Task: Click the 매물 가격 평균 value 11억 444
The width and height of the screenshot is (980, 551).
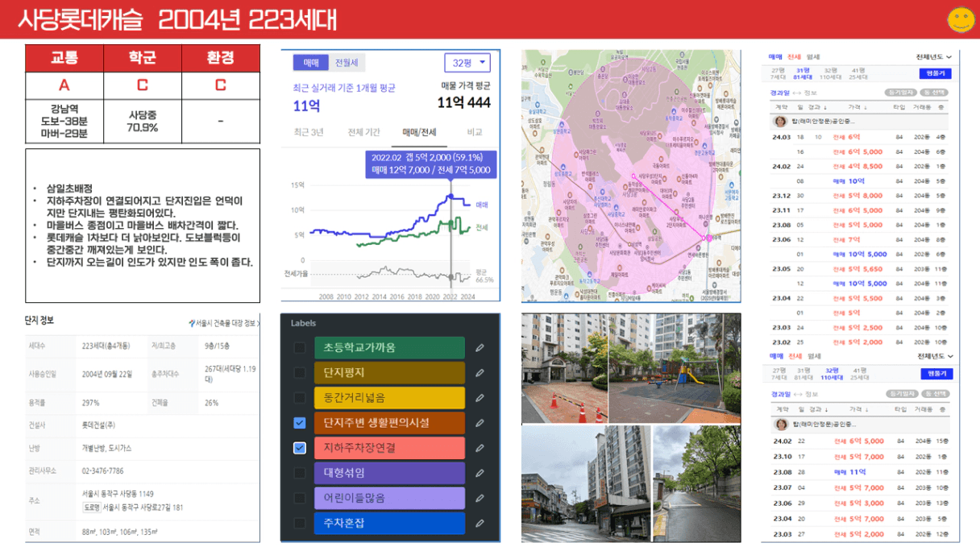Action: [x=464, y=102]
